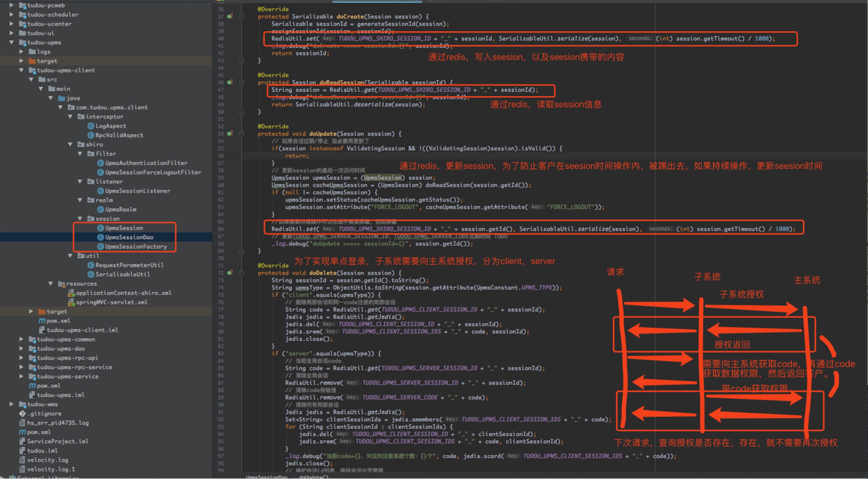Viewport: 868px width, 479px height.
Task: Select ServiceProject.iml in the tree
Action: [106, 441]
